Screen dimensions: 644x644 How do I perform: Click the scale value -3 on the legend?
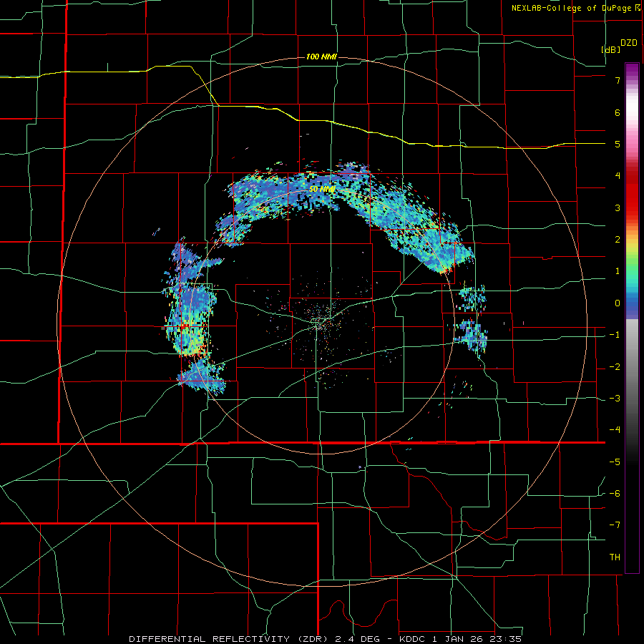[x=615, y=399]
